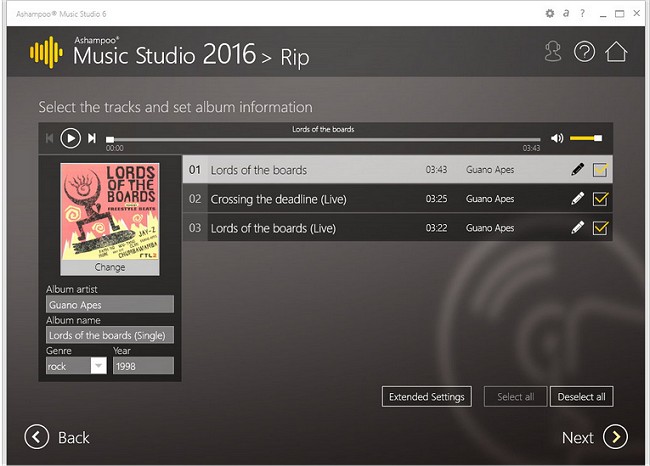Click Guano Apes artist on track 03
The width and height of the screenshot is (650, 466).
pos(490,228)
